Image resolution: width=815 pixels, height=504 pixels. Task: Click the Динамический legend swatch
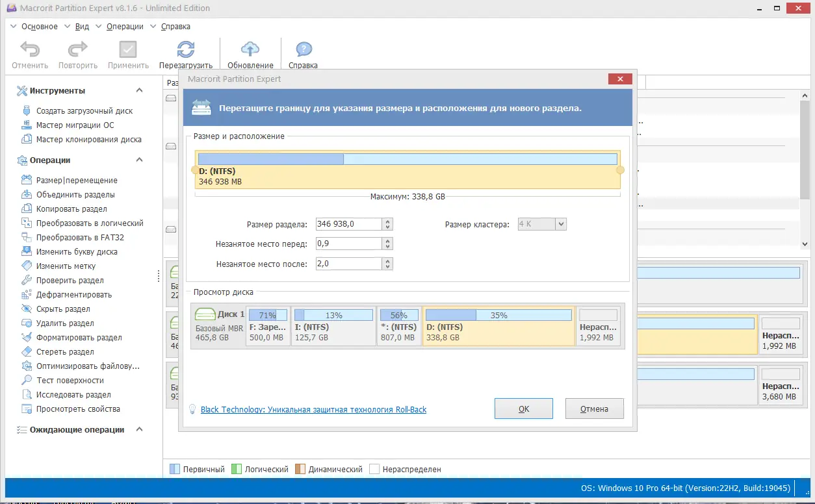tap(300, 469)
